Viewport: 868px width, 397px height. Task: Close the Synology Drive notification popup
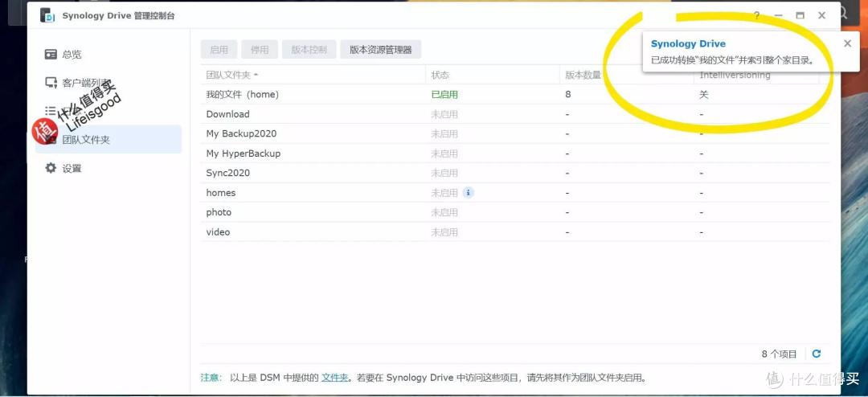[x=847, y=43]
